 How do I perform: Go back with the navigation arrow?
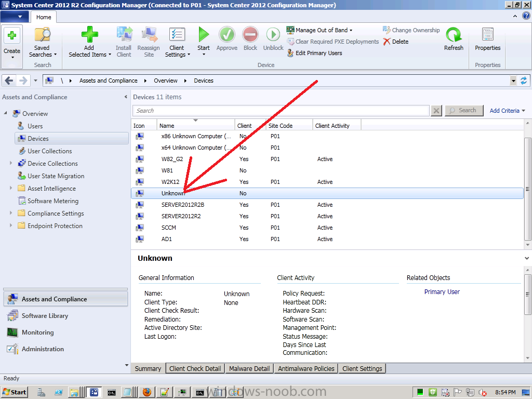[x=9, y=81]
